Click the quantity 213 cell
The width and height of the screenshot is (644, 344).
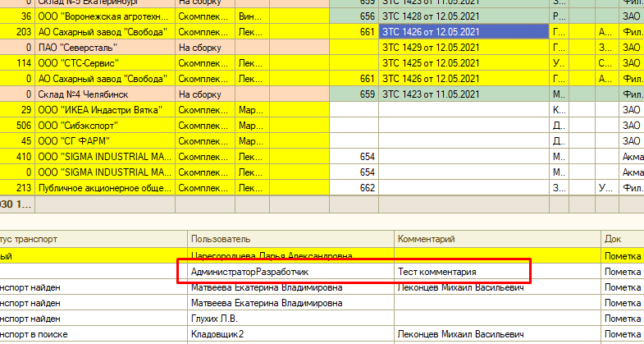pos(17,188)
